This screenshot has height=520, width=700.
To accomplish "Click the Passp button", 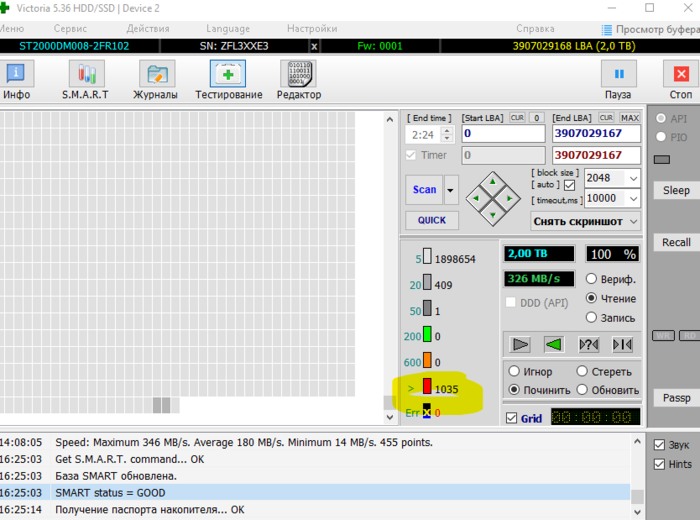I will click(x=676, y=398).
